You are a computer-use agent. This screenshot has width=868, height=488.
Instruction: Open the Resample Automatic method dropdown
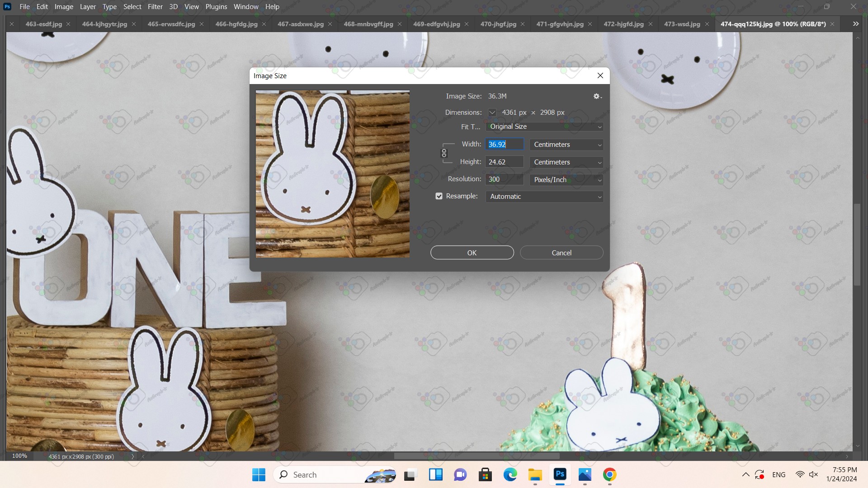point(545,197)
